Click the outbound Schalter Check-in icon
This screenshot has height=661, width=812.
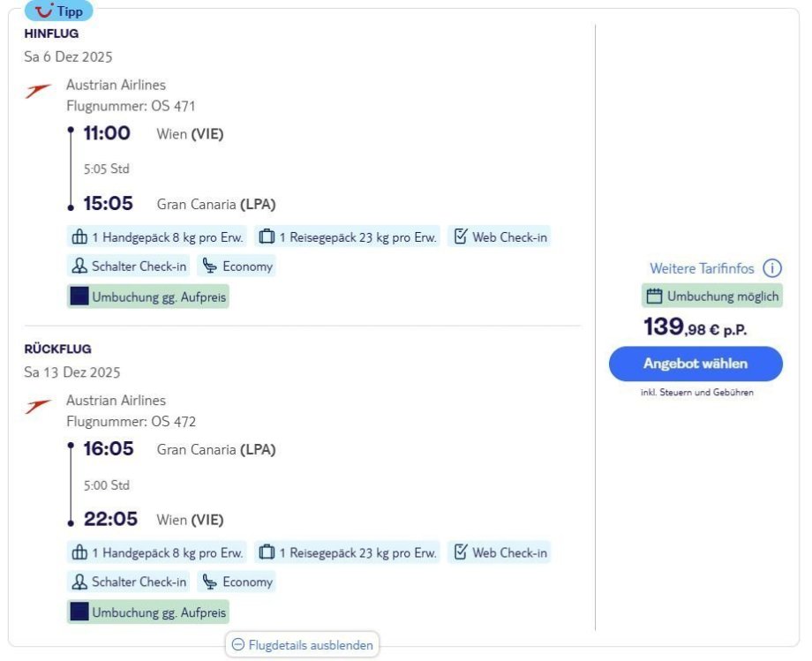[79, 266]
